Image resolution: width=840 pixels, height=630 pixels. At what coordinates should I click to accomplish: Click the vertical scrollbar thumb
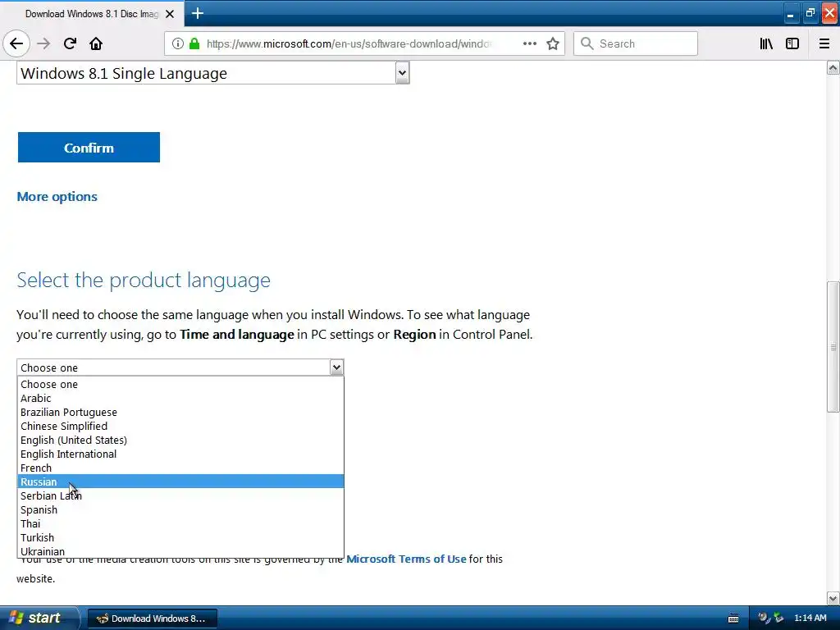[833, 347]
